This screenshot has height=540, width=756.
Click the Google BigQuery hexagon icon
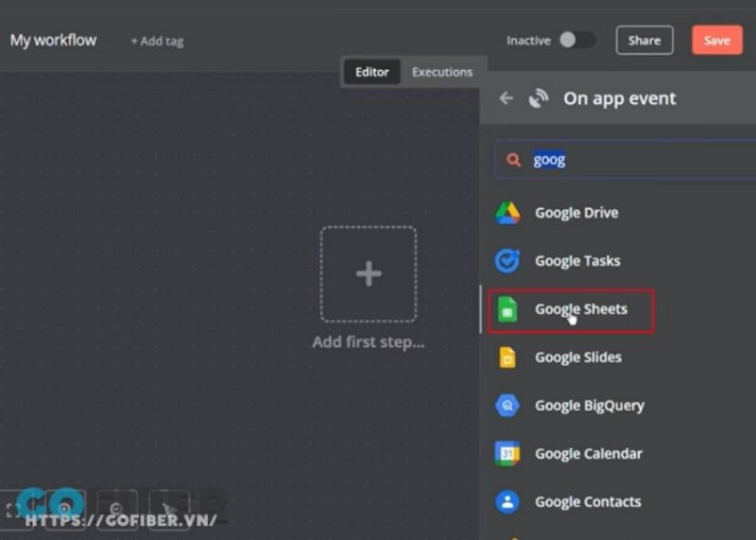click(x=507, y=406)
